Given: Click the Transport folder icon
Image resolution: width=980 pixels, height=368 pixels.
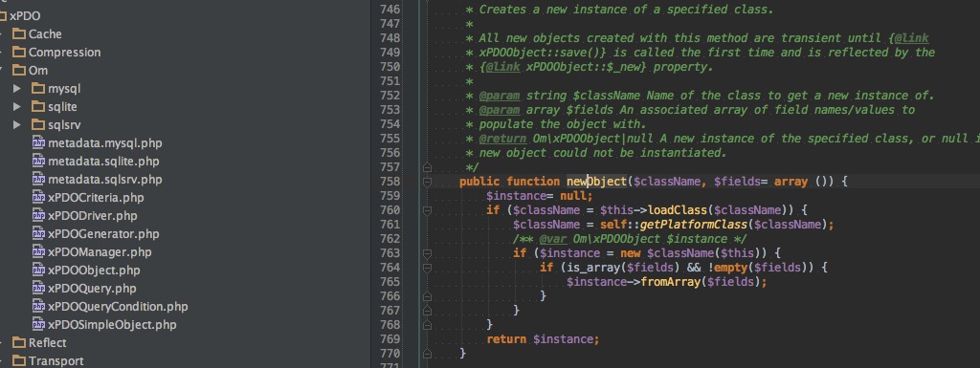Looking at the screenshot, I should click(19, 360).
